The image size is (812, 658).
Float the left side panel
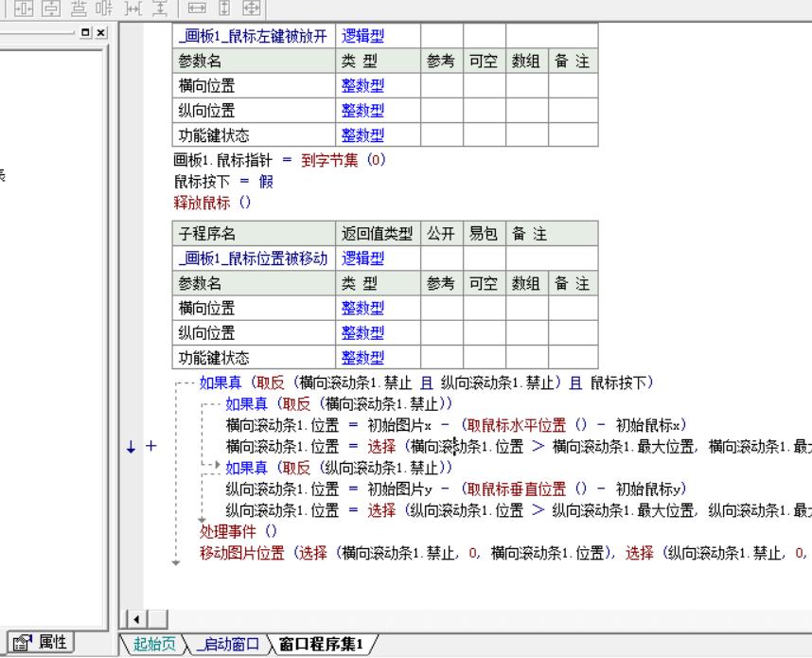(85, 32)
